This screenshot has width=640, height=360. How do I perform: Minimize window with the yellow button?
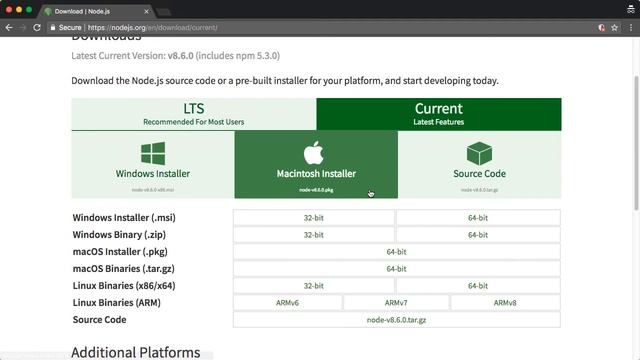pyautogui.click(x=19, y=9)
